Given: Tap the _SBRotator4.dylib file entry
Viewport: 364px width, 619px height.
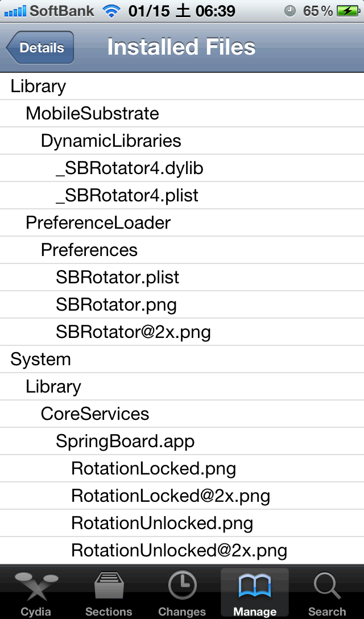Looking at the screenshot, I should [x=129, y=168].
